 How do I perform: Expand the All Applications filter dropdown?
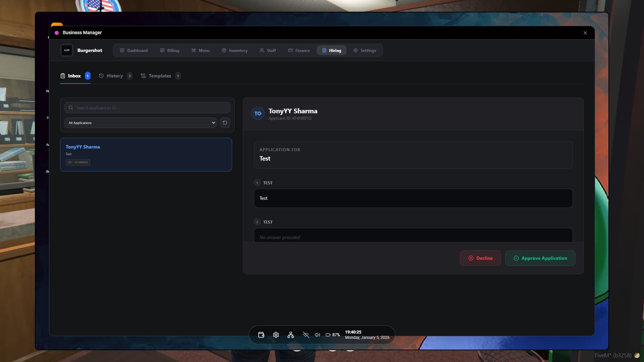point(141,123)
